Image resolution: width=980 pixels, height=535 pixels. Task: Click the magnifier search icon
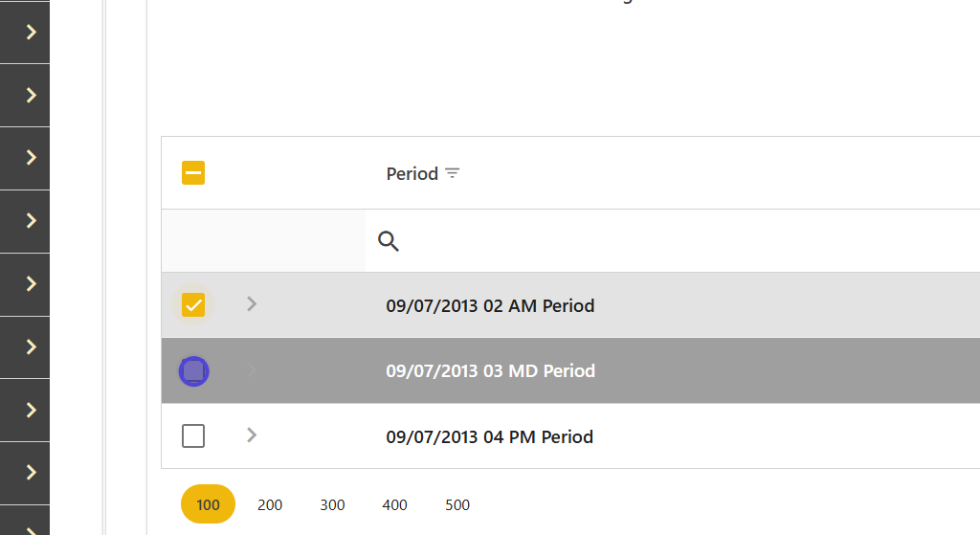[389, 241]
